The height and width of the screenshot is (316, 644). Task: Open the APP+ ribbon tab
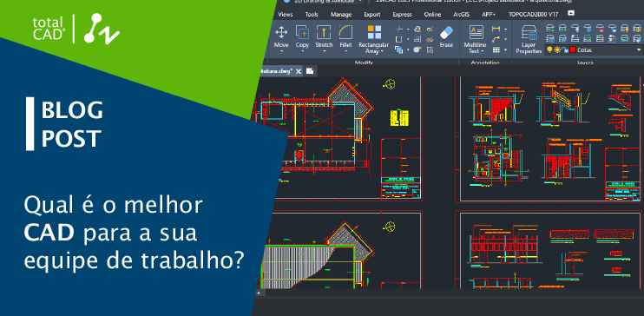coord(489,15)
